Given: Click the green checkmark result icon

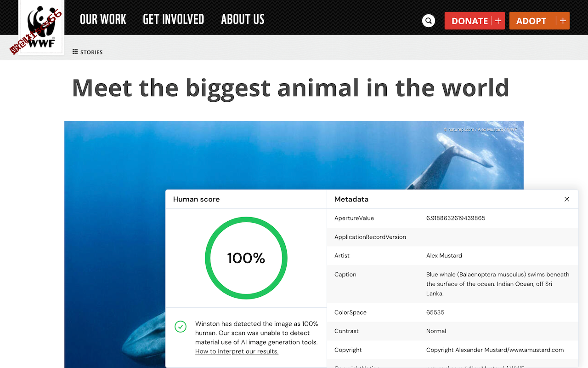Looking at the screenshot, I should click(181, 327).
